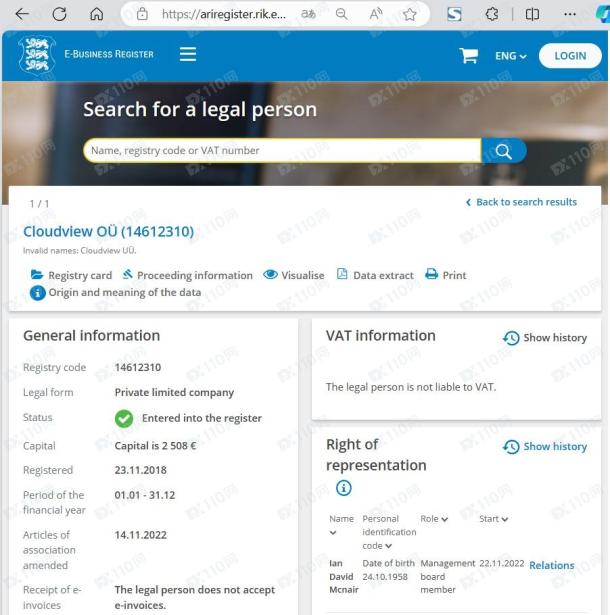Sort representation table by Role
The height and width of the screenshot is (615, 610).
pos(434,519)
